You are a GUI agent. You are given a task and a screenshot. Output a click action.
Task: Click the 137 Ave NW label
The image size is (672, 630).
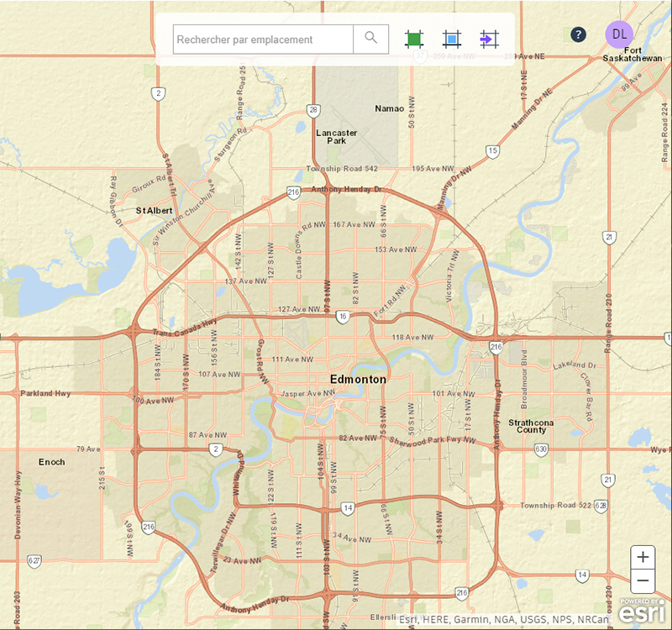(x=246, y=281)
